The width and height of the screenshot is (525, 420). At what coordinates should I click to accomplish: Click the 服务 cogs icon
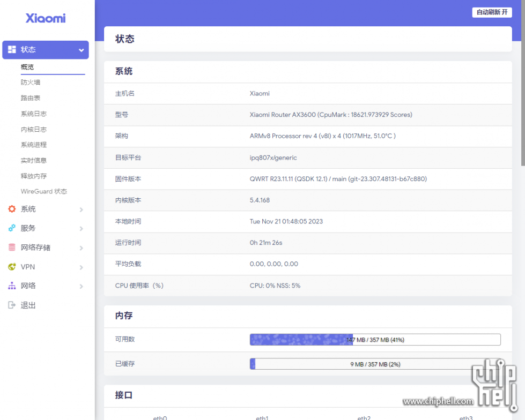coord(12,228)
